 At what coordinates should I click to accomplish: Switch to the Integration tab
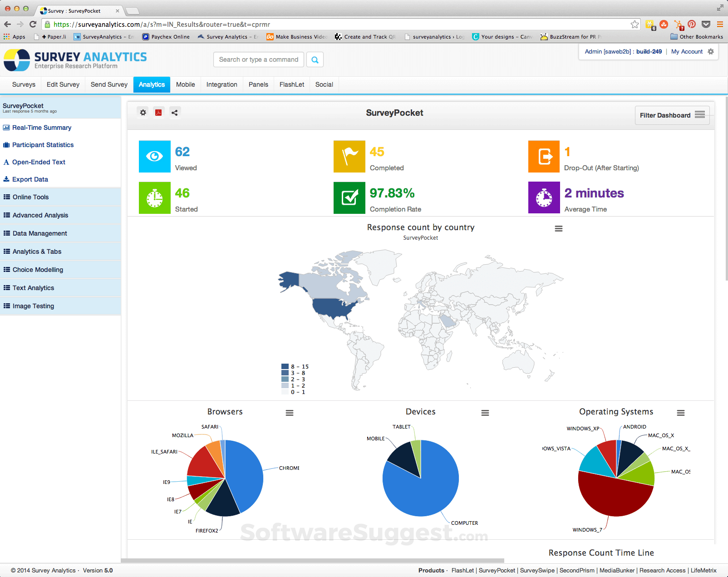pyautogui.click(x=221, y=84)
